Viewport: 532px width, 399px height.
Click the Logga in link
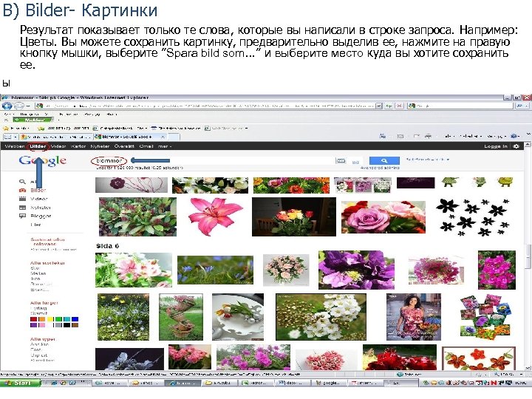click(x=496, y=146)
